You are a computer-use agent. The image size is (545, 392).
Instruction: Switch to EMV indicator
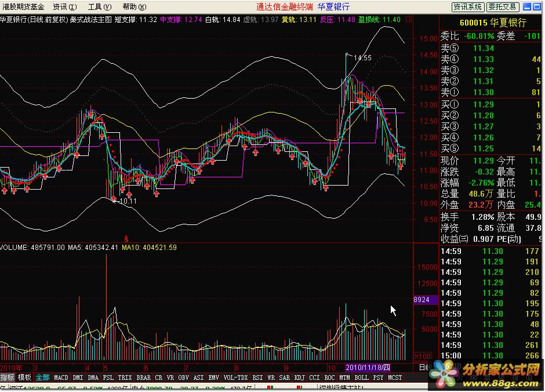tap(214, 378)
